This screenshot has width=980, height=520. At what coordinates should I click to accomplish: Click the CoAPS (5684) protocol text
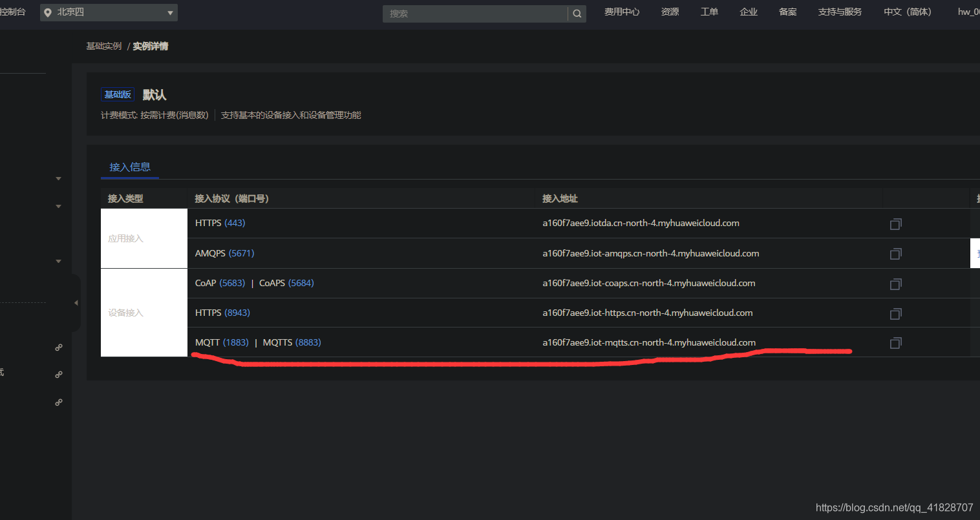coord(286,284)
